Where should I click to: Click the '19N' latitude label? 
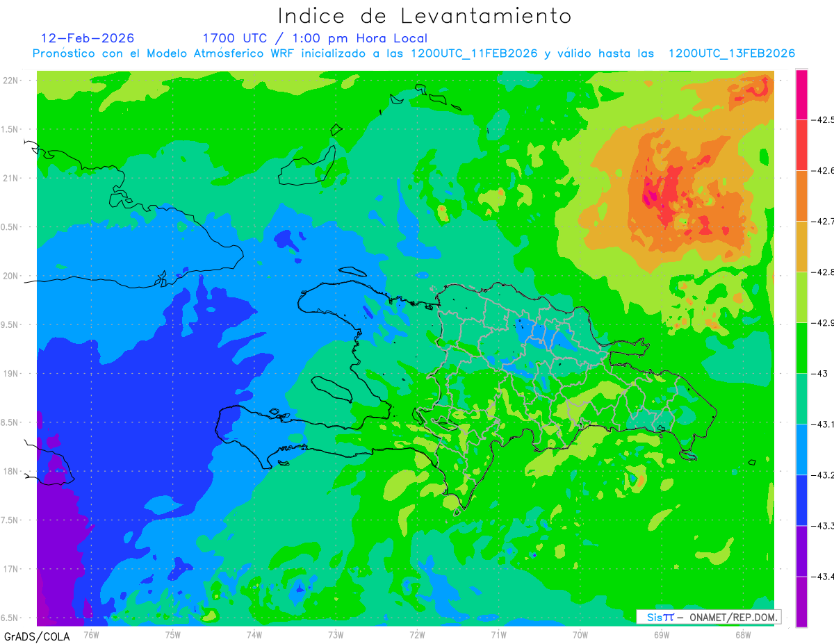point(10,374)
